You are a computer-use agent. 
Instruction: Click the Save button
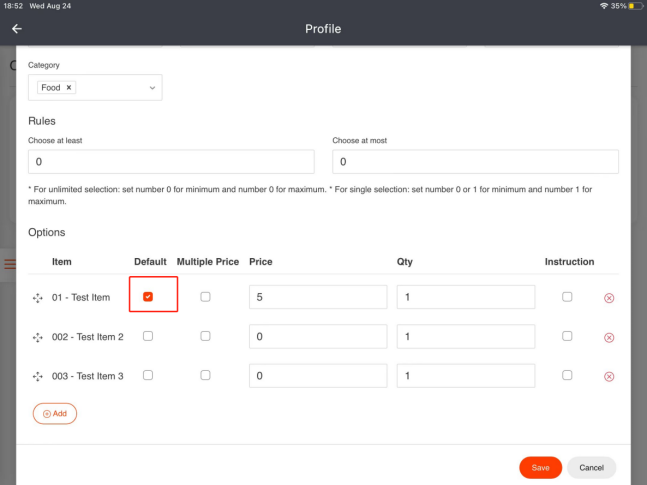(x=540, y=467)
